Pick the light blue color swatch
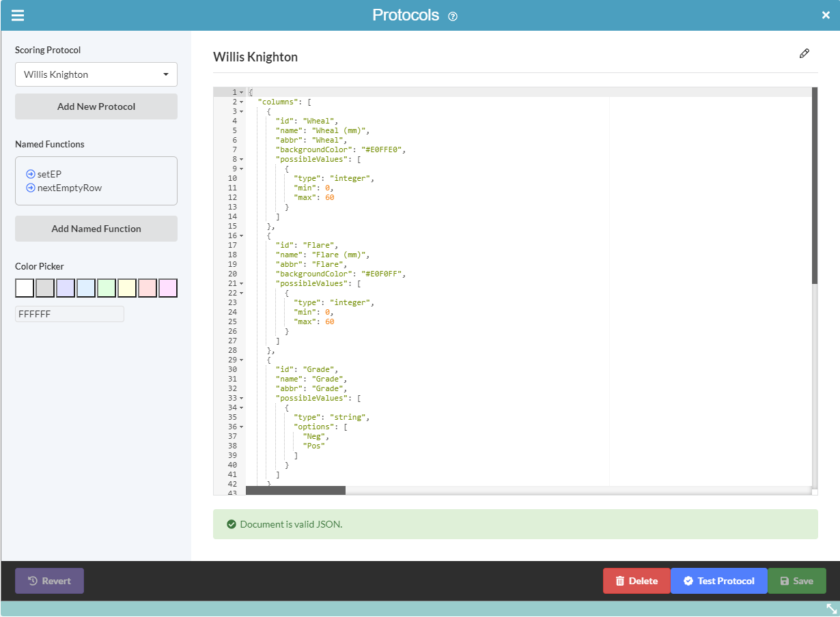Image resolution: width=840 pixels, height=617 pixels. [x=86, y=288]
